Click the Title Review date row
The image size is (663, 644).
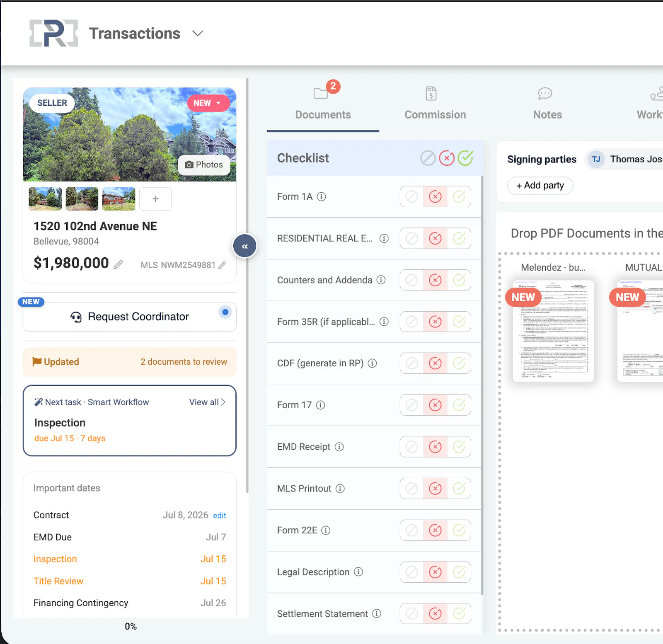point(130,581)
